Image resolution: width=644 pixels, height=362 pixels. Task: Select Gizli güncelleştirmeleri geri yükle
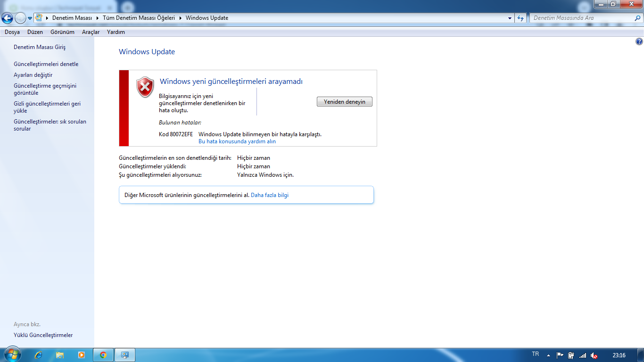[x=47, y=107]
